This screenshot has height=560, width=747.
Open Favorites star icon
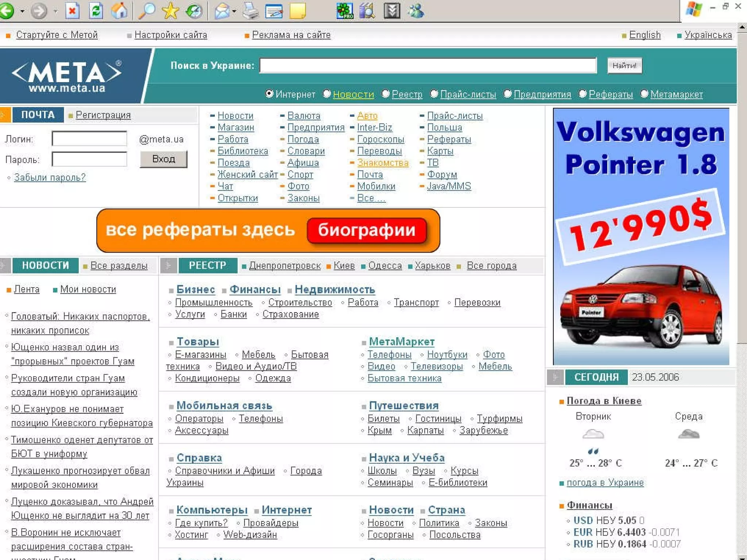click(170, 11)
